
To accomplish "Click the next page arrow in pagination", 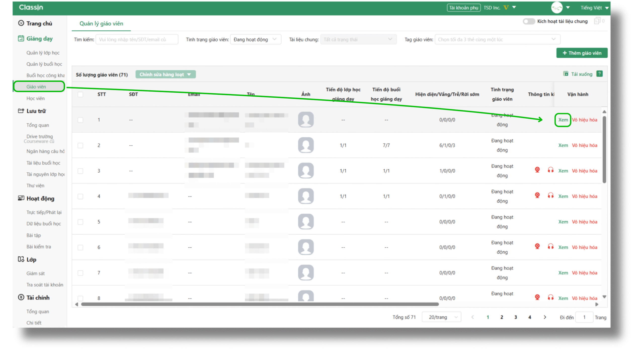I will [x=545, y=317].
